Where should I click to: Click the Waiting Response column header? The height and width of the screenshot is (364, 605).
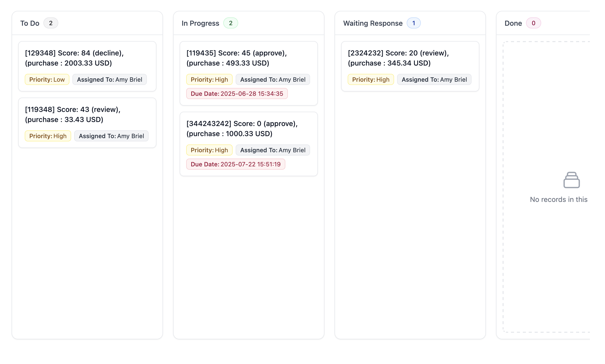click(x=373, y=23)
